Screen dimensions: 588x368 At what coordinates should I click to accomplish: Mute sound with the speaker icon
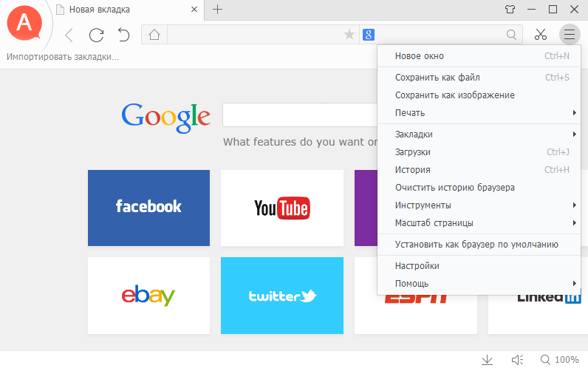coord(518,360)
